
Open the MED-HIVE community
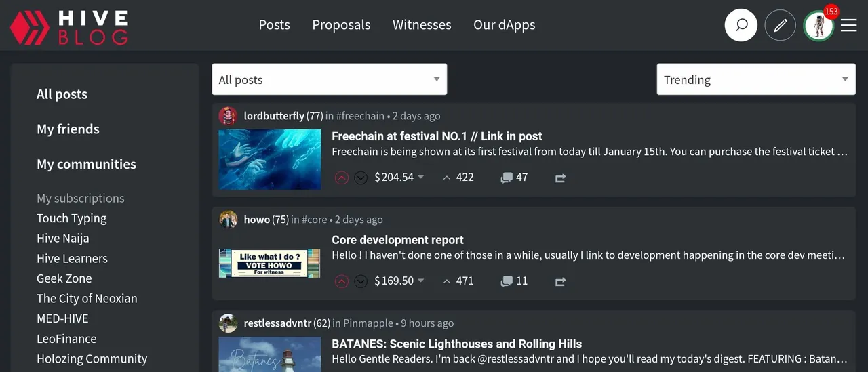coord(62,318)
